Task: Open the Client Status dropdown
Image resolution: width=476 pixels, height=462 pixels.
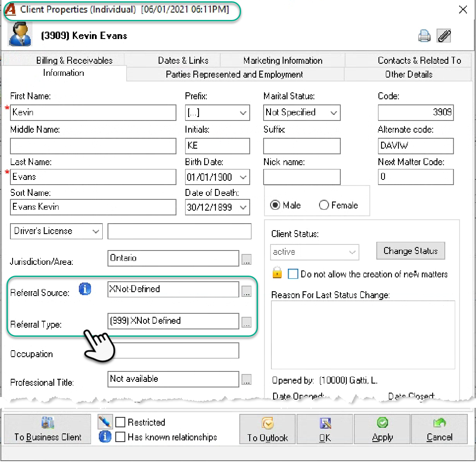Action: 352,252
